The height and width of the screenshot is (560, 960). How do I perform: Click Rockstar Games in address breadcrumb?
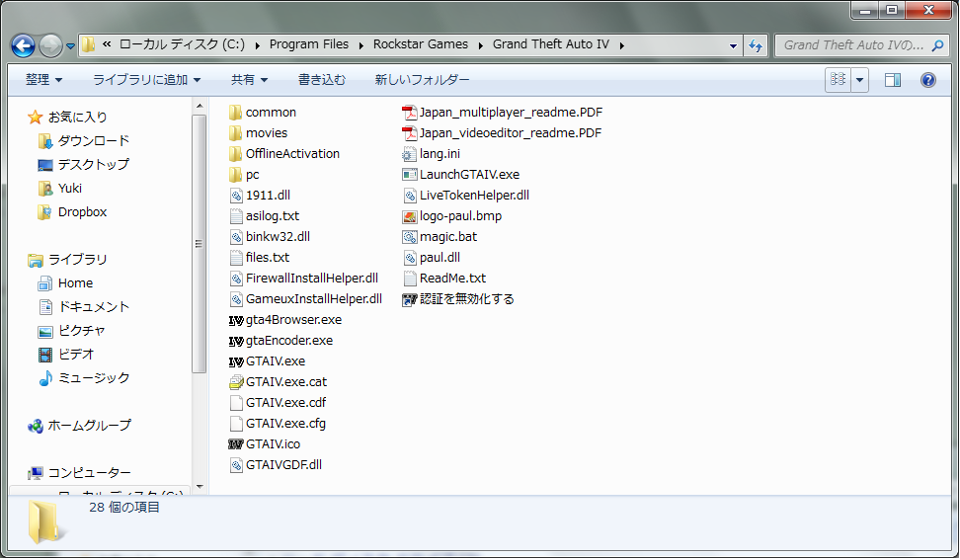pos(420,44)
